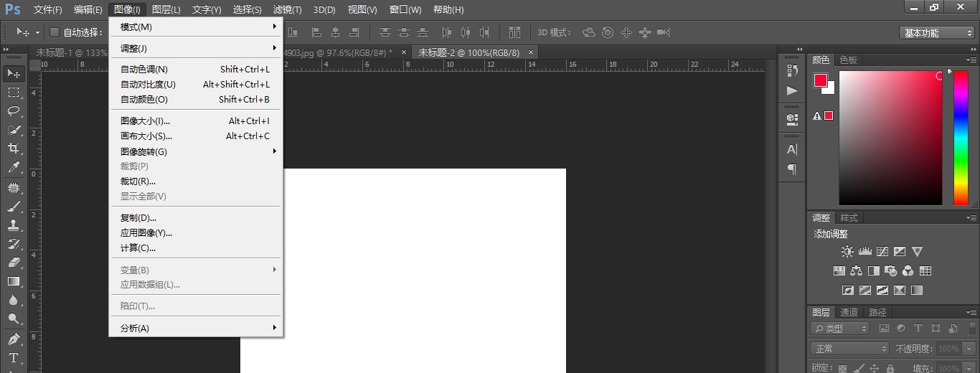Select the Clone Stamp tool
Image resolution: width=980 pixels, height=373 pixels.
(x=14, y=225)
